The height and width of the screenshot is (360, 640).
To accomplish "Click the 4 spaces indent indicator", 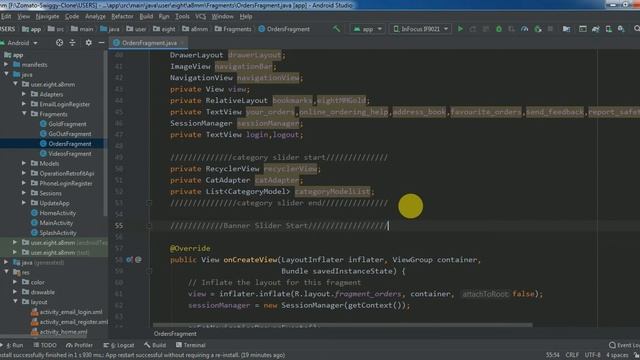I will [617, 355].
